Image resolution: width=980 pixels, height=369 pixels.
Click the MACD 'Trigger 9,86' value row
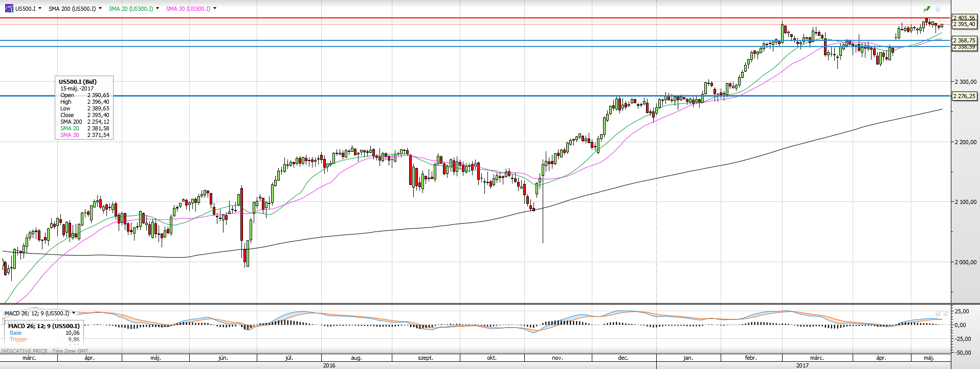pos(44,339)
